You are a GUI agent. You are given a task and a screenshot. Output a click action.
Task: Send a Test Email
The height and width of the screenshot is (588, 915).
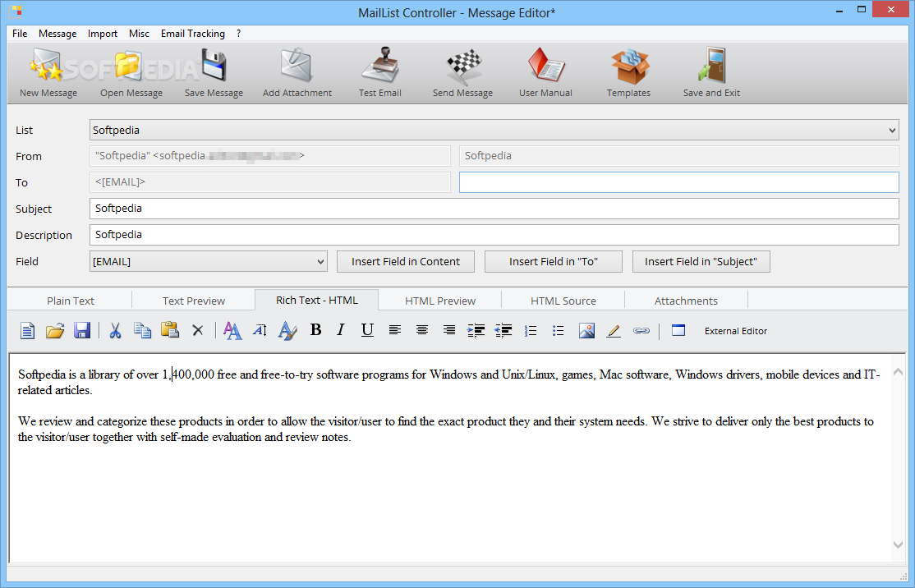(x=380, y=73)
